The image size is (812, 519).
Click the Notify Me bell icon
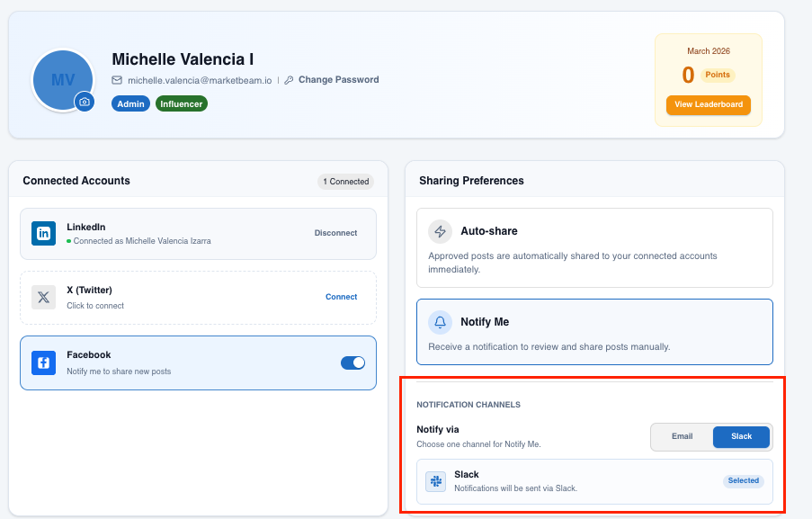(x=441, y=322)
